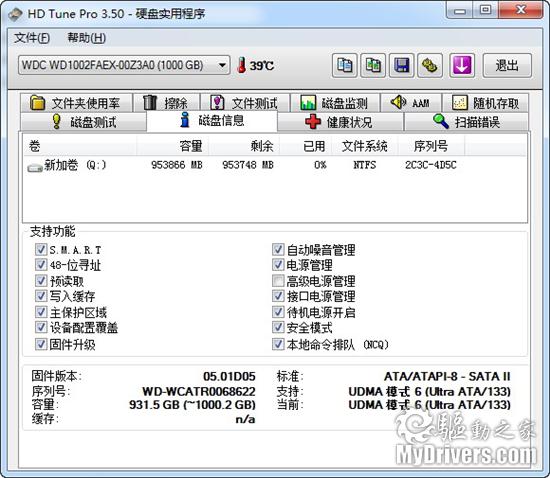Image resolution: width=550 pixels, height=478 pixels.
Task: Click the 953748 MB free value
Action: point(248,165)
